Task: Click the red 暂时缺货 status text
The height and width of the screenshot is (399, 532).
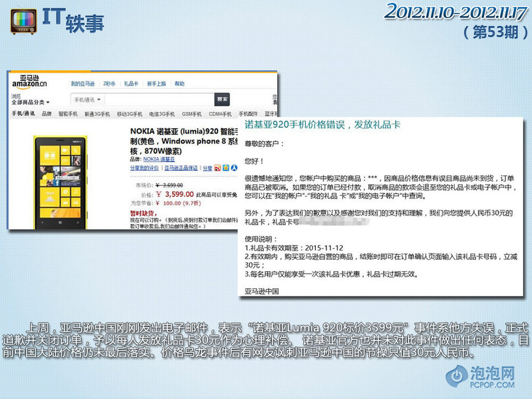Action: click(x=144, y=213)
